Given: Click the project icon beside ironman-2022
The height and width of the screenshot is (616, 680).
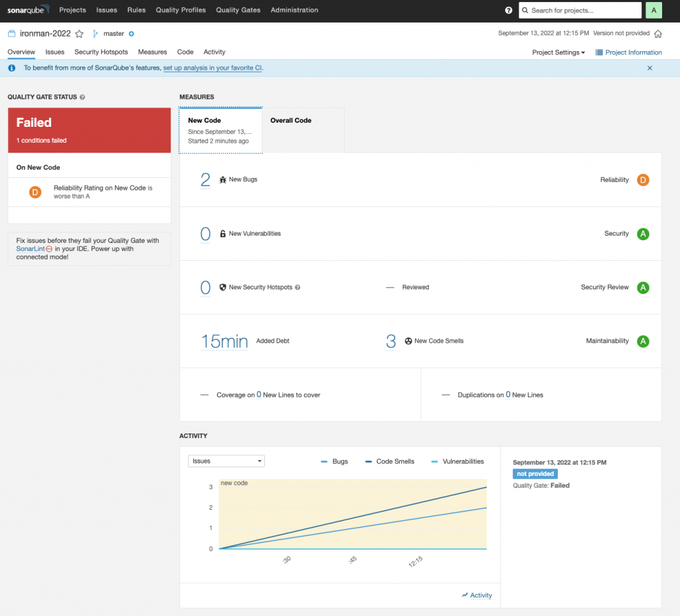Looking at the screenshot, I should click(x=12, y=33).
